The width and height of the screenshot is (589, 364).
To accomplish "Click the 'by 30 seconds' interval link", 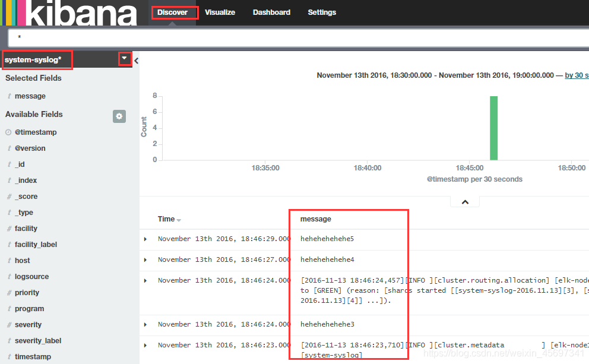I will point(577,75).
